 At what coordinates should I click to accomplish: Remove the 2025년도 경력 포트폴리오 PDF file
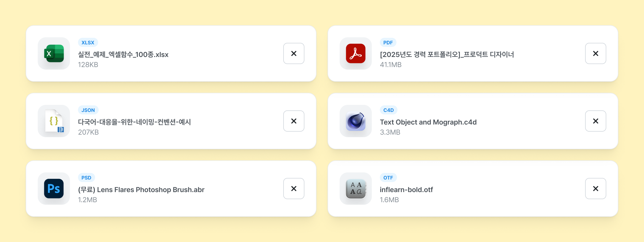tap(596, 53)
